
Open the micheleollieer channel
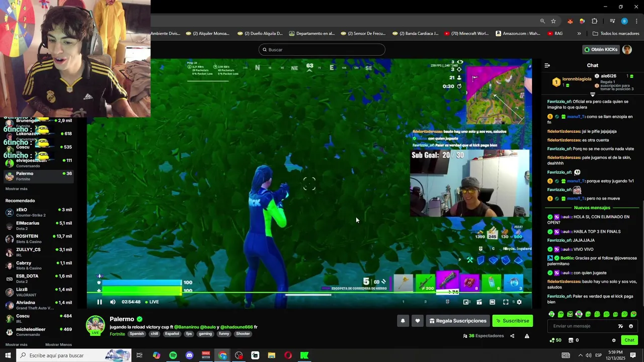[39, 332]
